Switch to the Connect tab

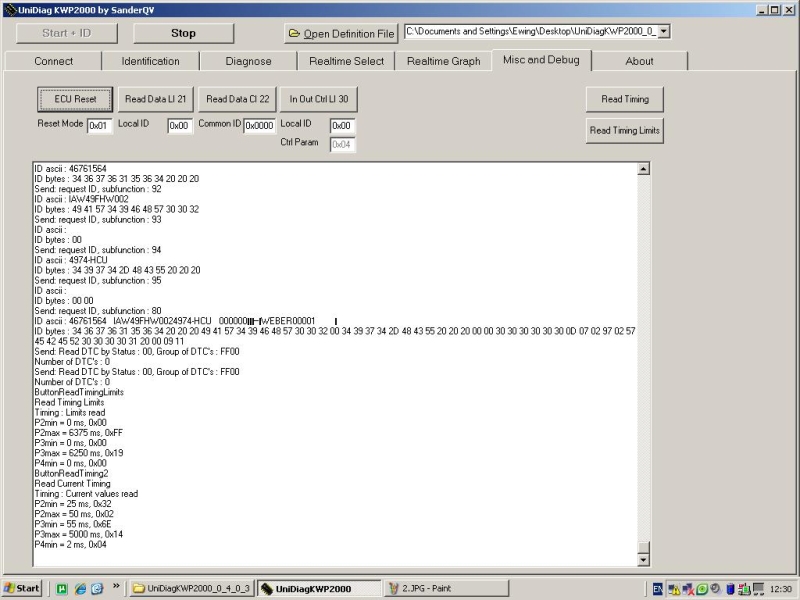(53, 61)
